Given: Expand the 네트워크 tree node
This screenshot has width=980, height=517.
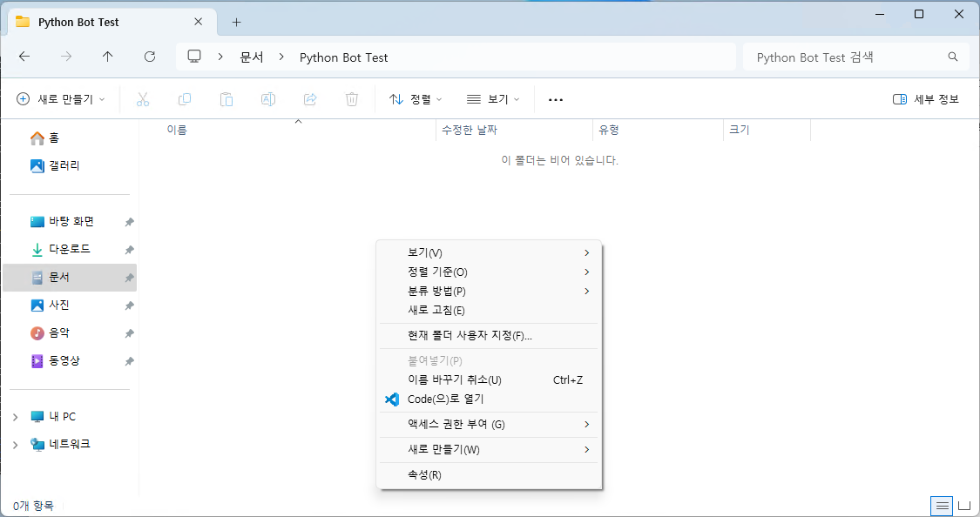Looking at the screenshot, I should [16, 445].
